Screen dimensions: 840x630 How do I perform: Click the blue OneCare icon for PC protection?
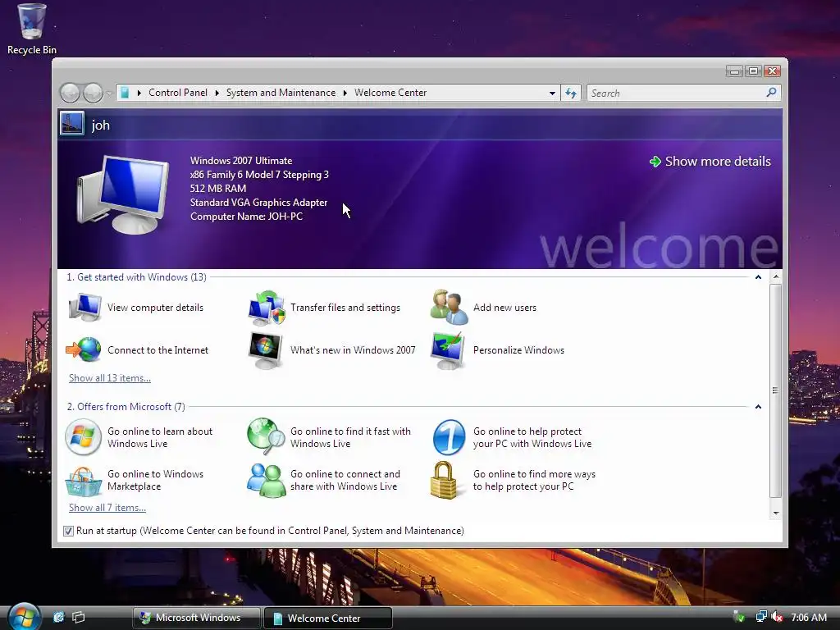coord(449,437)
